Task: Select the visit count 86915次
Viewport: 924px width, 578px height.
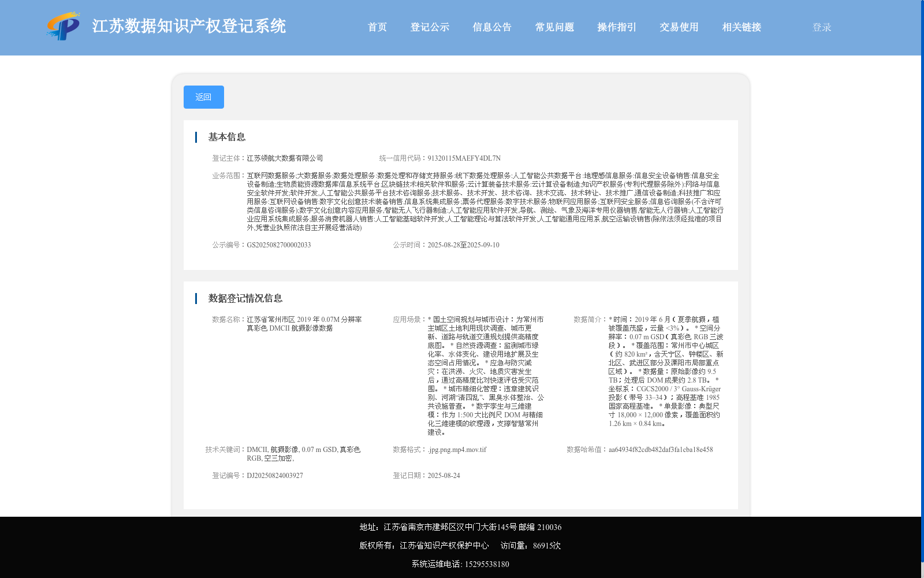Action: pos(547,546)
